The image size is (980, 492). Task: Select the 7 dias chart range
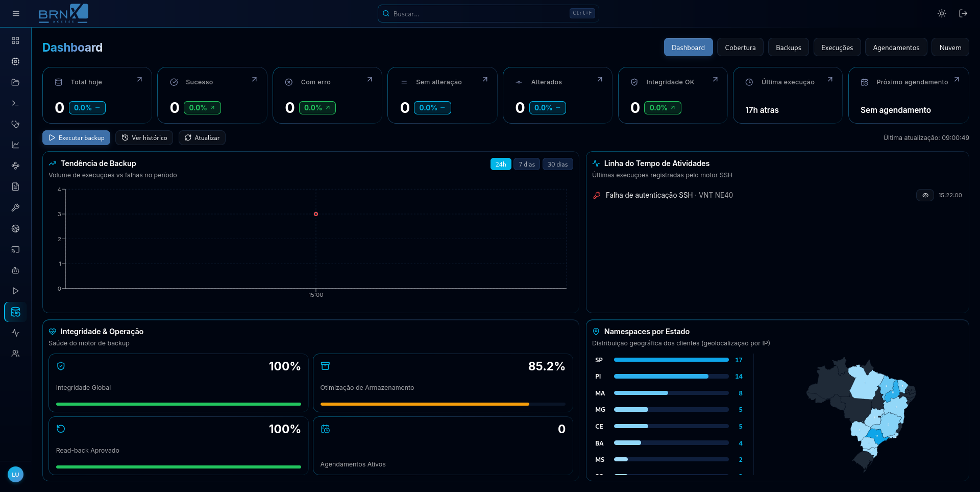click(527, 165)
